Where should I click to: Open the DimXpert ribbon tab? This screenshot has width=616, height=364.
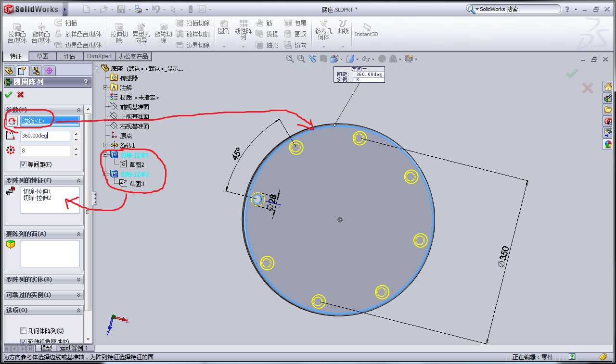[99, 56]
